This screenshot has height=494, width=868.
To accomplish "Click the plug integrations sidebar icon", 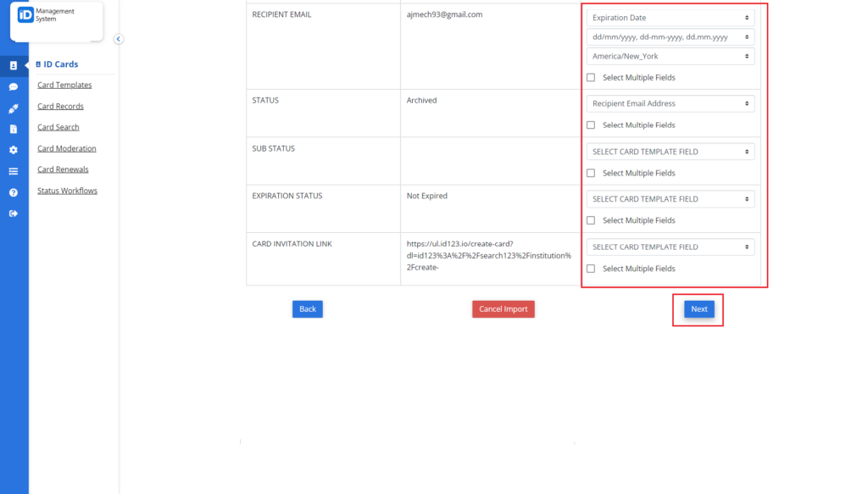I will pos(14,108).
